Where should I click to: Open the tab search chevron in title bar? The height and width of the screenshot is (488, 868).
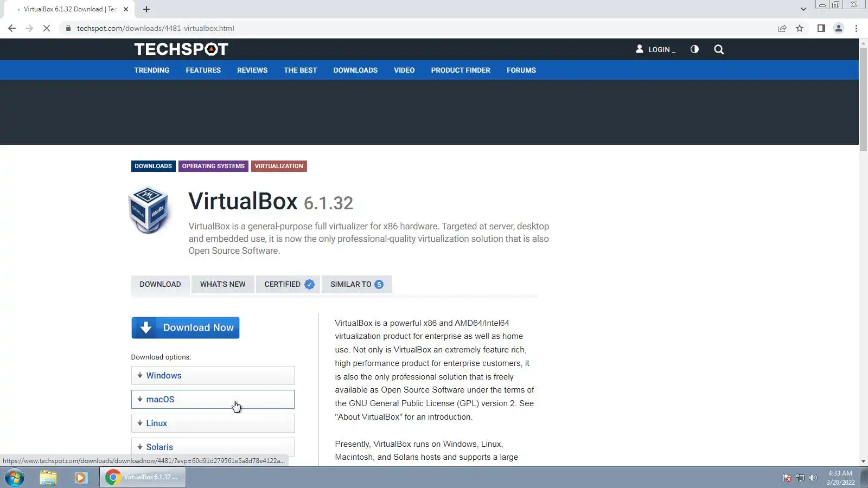point(803,9)
